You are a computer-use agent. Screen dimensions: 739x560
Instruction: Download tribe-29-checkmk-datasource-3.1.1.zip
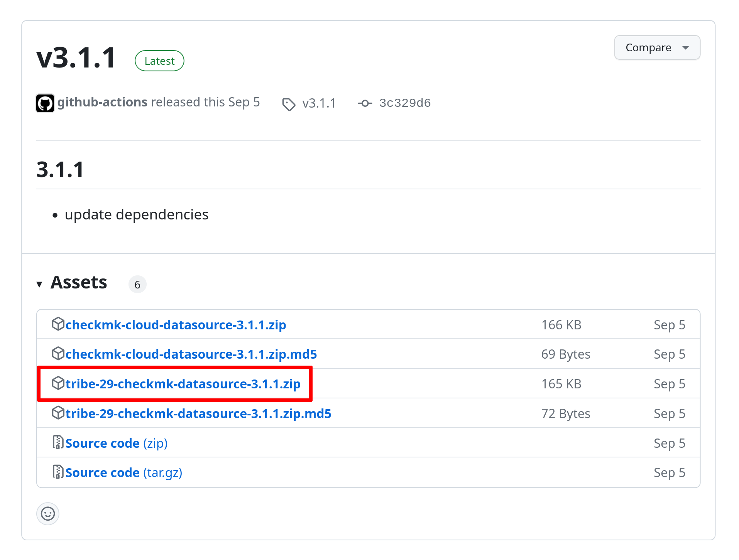pyautogui.click(x=183, y=384)
